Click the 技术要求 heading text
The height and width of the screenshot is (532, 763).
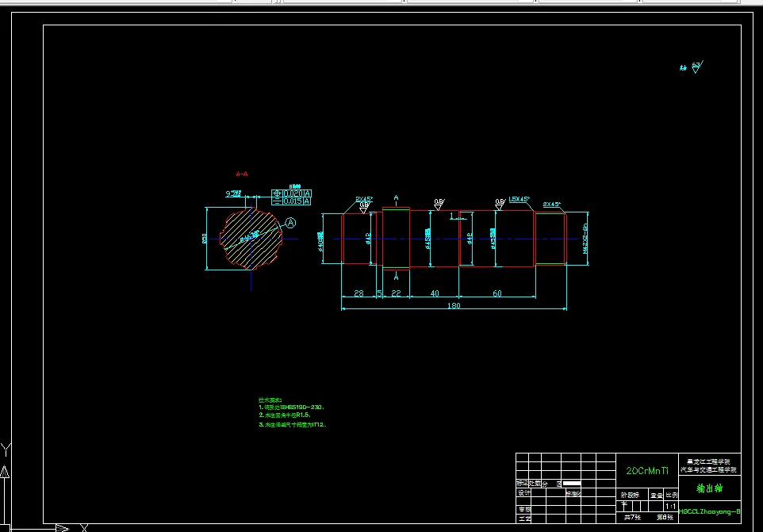point(270,400)
